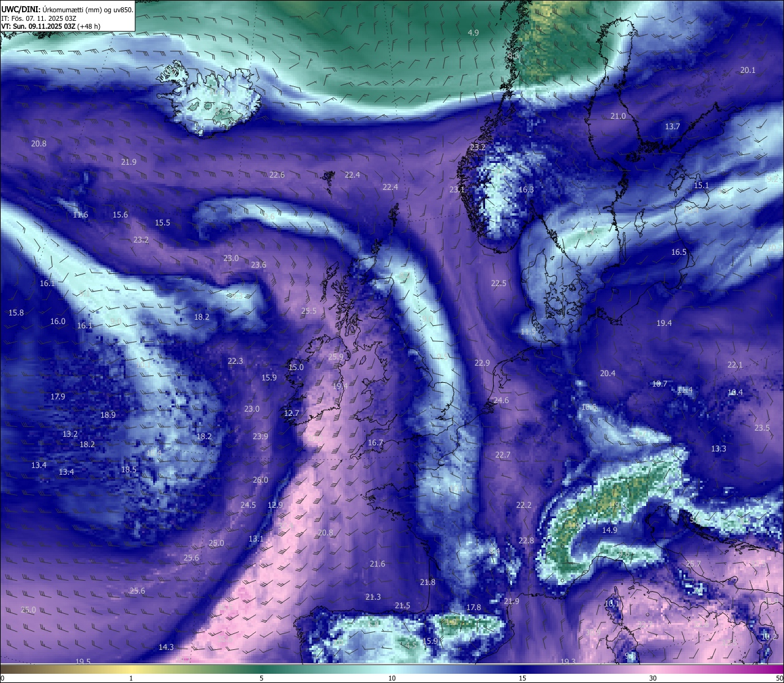Click the map value 21.3
Image resolution: width=784 pixels, height=683 pixels.
[x=372, y=597]
